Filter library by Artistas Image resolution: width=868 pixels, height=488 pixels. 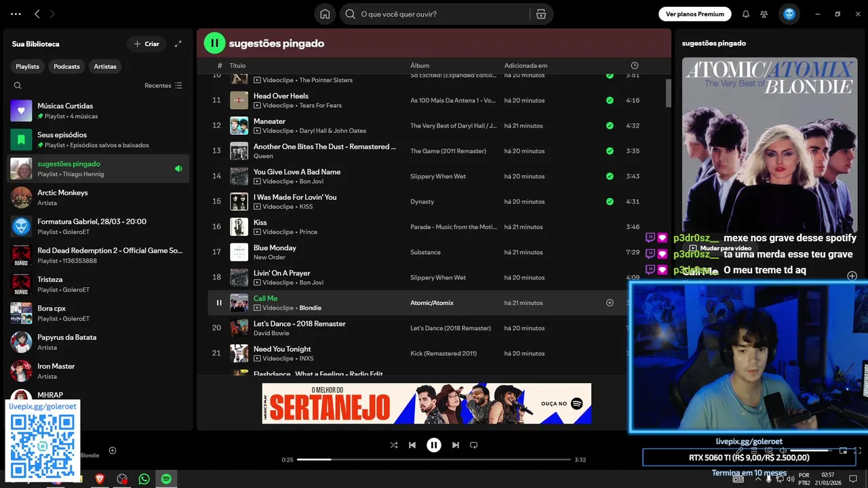coord(105,66)
